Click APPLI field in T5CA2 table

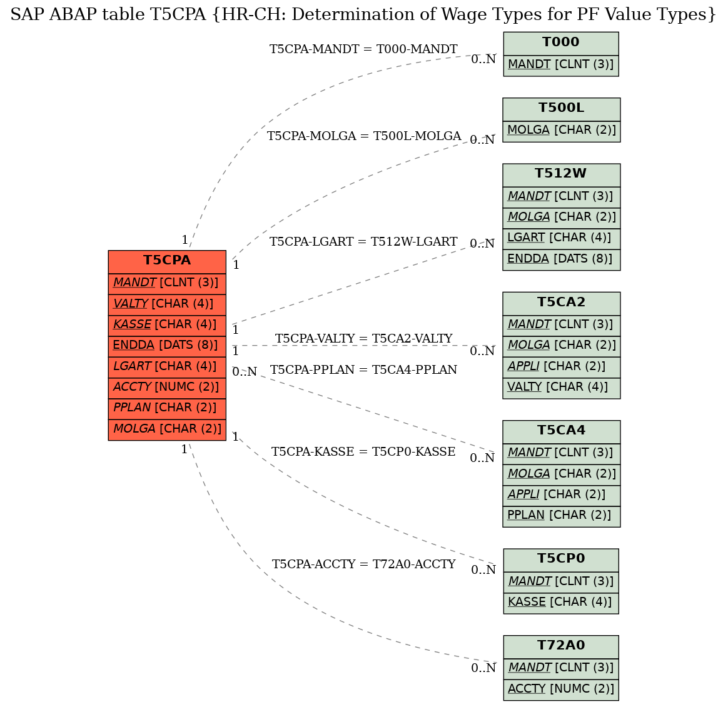561,367
